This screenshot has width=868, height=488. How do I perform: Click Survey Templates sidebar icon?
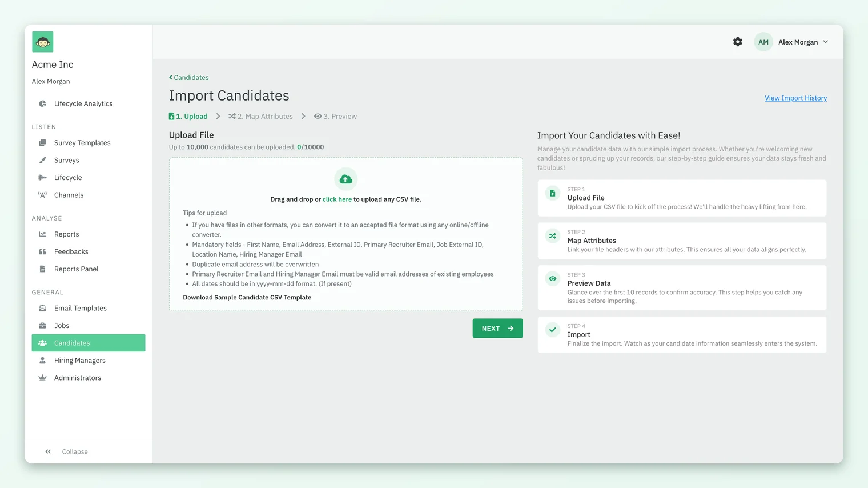(42, 143)
